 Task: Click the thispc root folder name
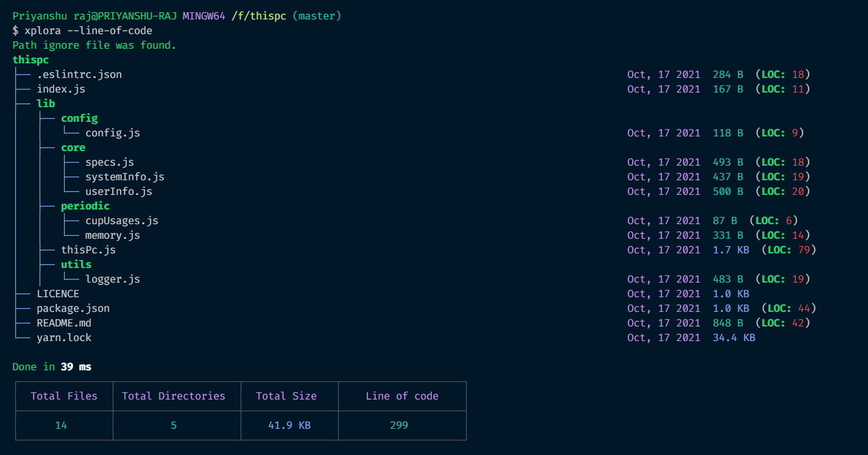[x=30, y=60]
